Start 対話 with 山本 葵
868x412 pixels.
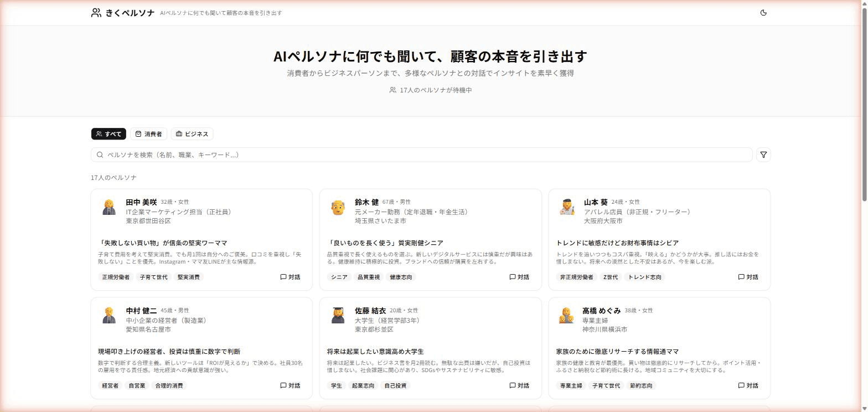click(x=748, y=277)
